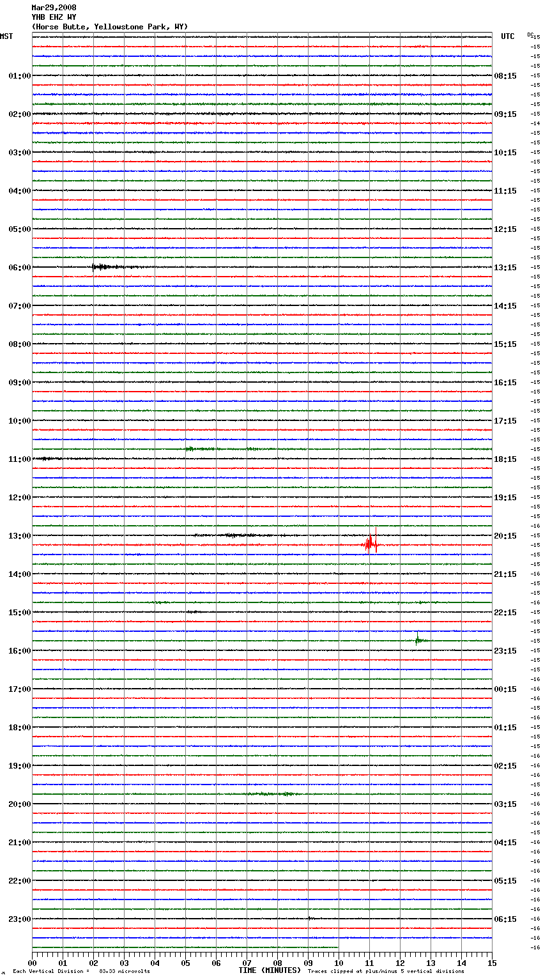The image size is (543, 980).
Task: Select the 19:00 MST row label
Action: (x=20, y=766)
